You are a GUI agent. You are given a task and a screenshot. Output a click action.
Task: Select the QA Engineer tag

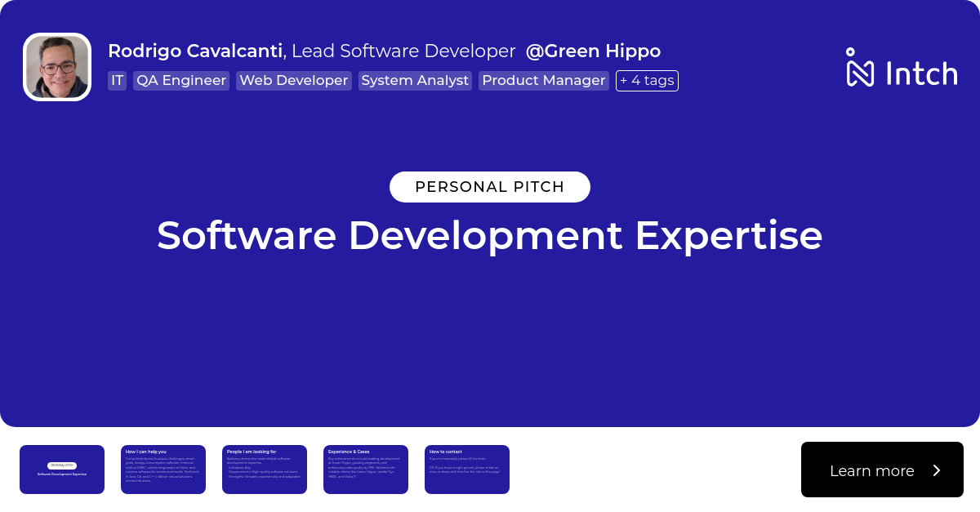(181, 81)
